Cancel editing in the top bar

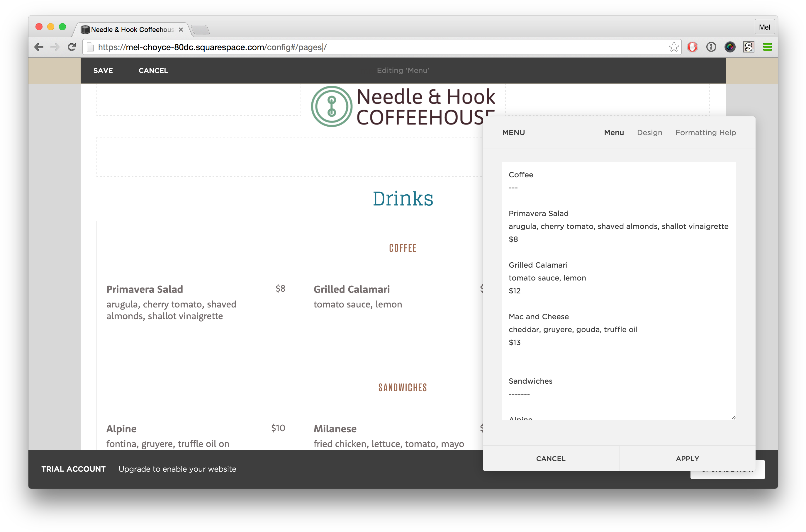(x=153, y=71)
